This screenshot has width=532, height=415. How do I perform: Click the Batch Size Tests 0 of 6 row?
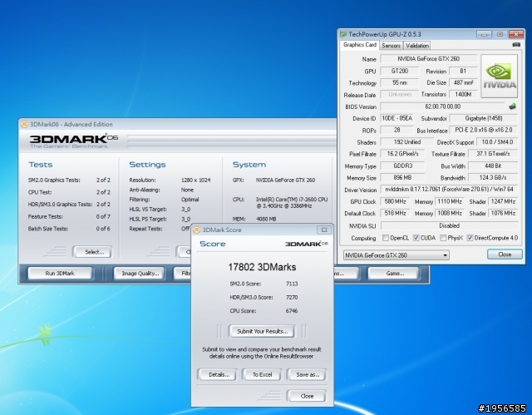pos(69,229)
